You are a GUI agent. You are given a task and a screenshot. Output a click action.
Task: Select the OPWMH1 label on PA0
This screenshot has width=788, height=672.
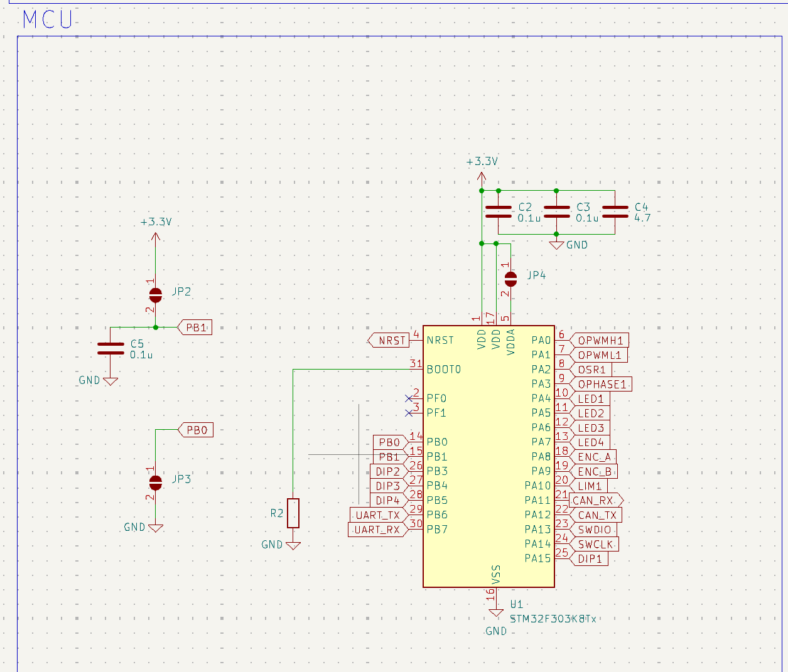600,340
